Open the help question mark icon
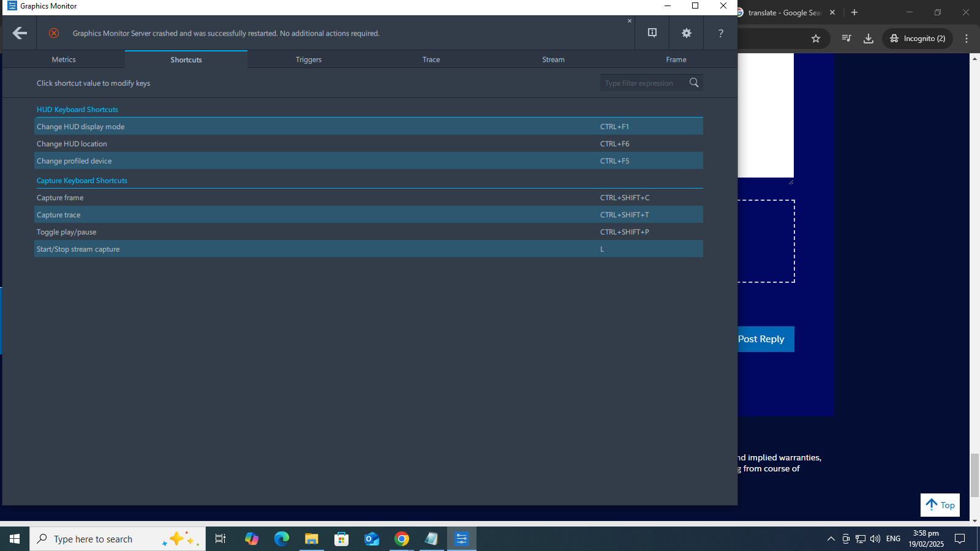Screen dimensions: 980x551 point(720,33)
